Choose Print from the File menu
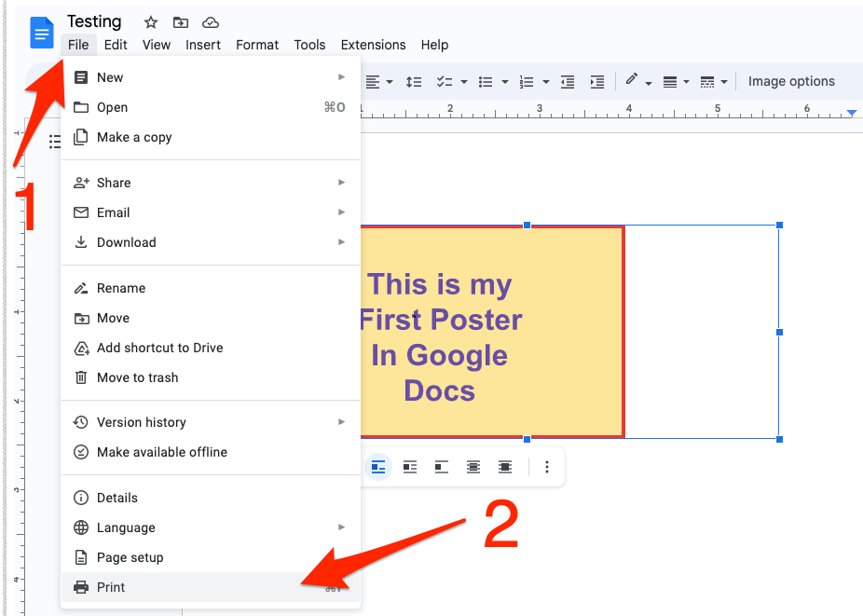863x616 pixels. pyautogui.click(x=211, y=587)
